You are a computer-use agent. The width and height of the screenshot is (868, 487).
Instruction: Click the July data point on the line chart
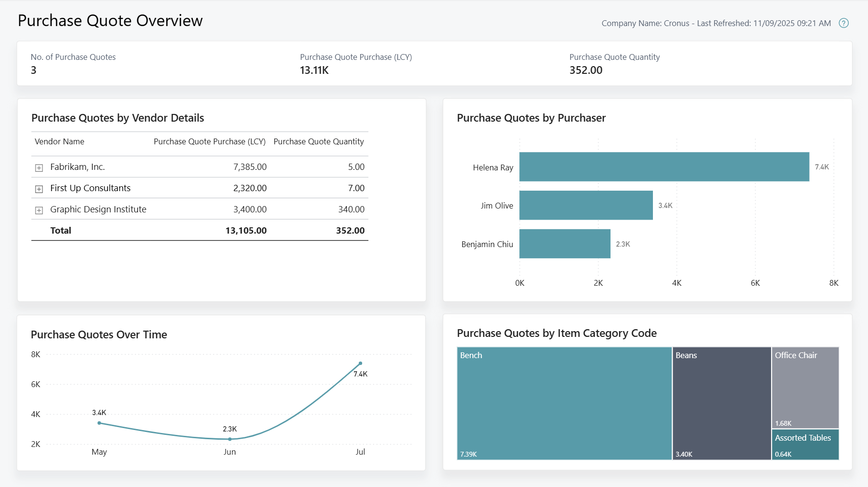point(360,363)
